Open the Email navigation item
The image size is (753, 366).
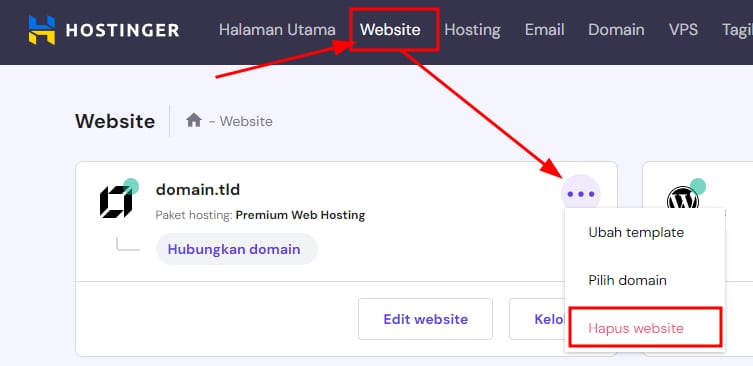pos(544,30)
